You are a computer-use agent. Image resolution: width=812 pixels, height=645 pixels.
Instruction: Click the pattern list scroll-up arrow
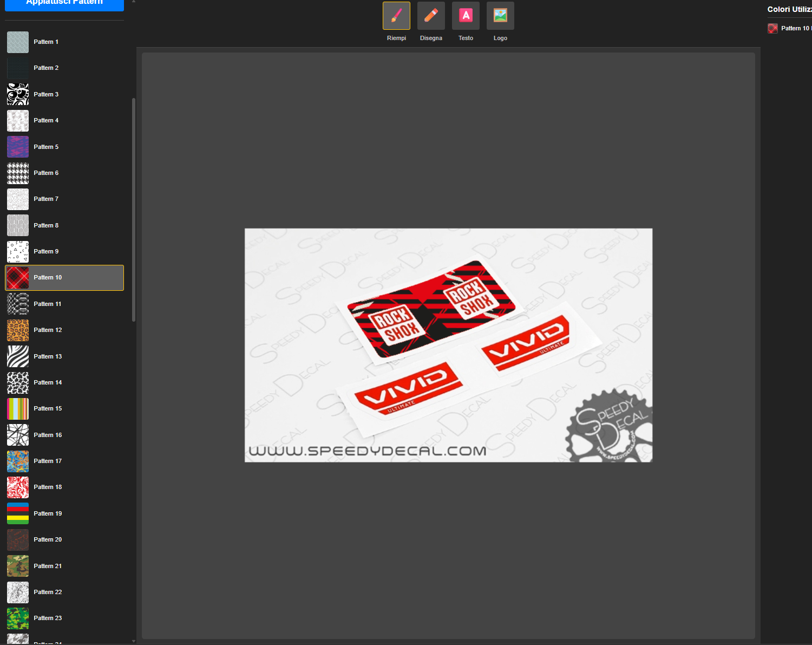click(x=134, y=2)
